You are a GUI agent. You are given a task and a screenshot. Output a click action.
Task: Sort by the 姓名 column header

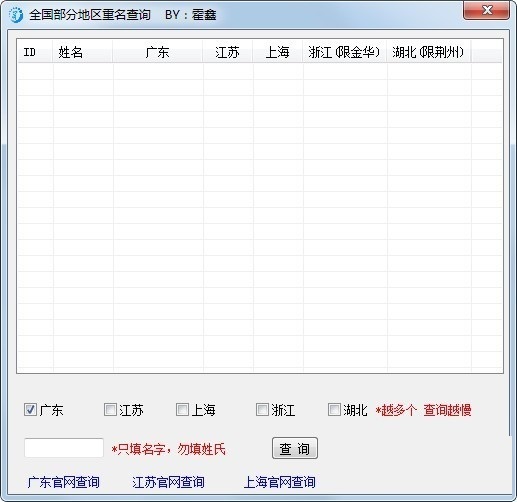[x=83, y=52]
